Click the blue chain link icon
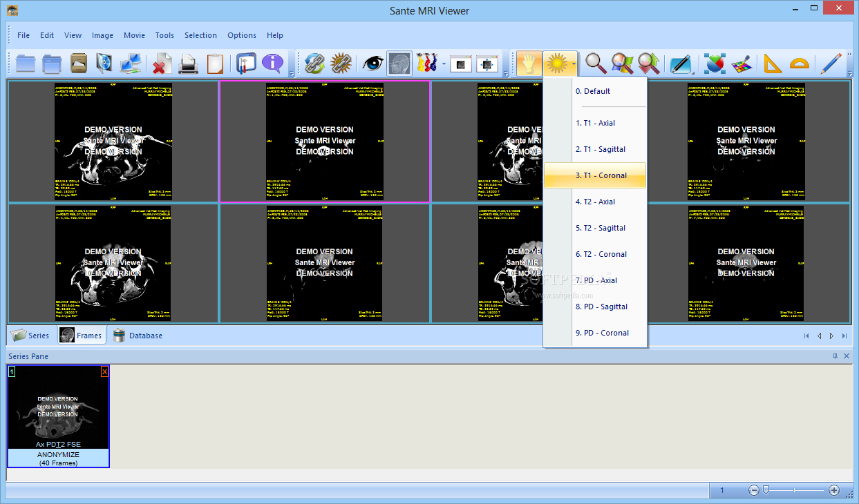This screenshot has width=859, height=504. 314,64
